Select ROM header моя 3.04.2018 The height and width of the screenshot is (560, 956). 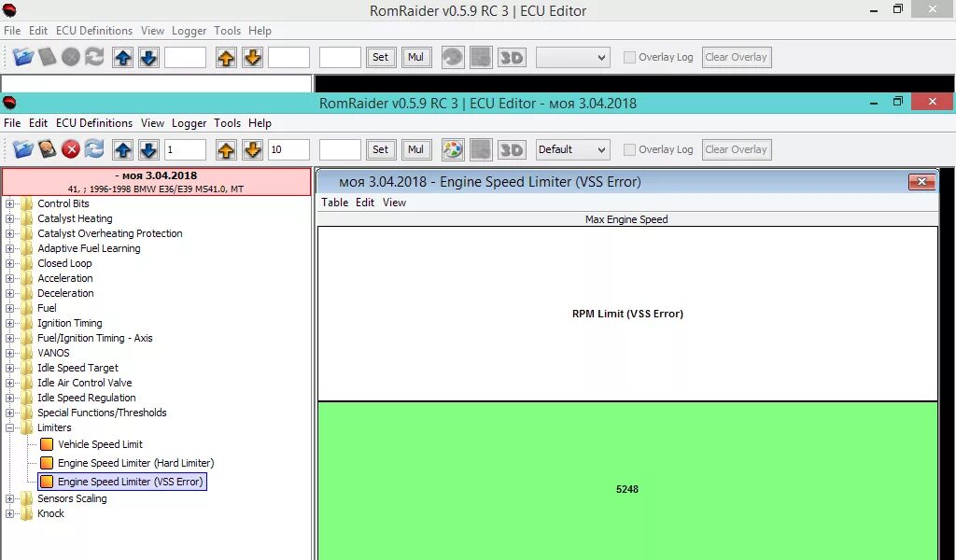(x=157, y=182)
